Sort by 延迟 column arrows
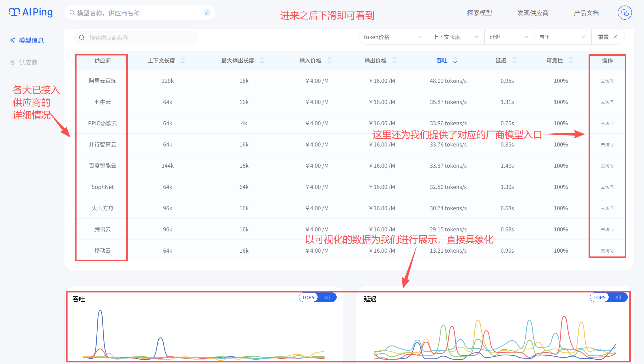The height and width of the screenshot is (364, 644). coord(514,61)
